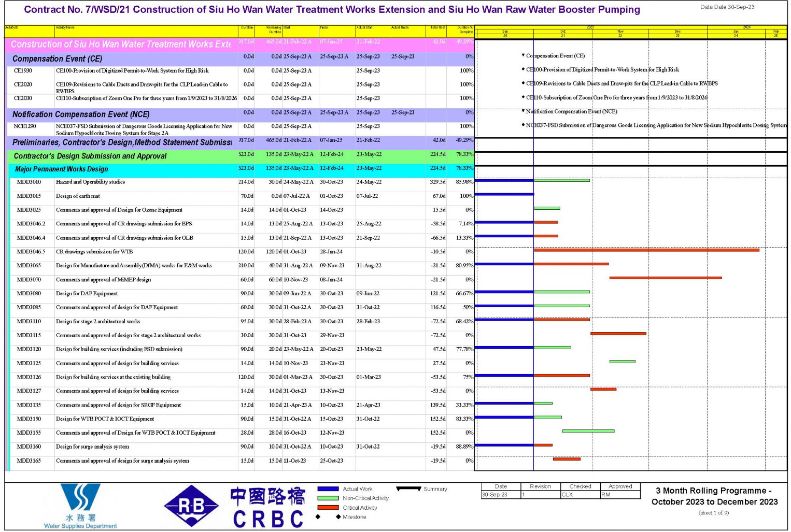Select 'Design for surge analysis system' activity name
This screenshot has width=791, height=532.
click(x=92, y=447)
